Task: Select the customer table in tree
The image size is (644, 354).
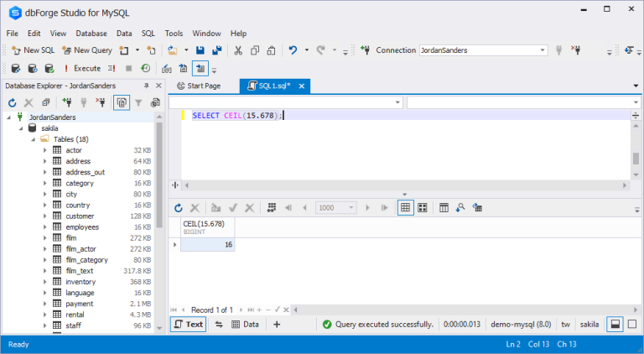Action: (x=80, y=216)
